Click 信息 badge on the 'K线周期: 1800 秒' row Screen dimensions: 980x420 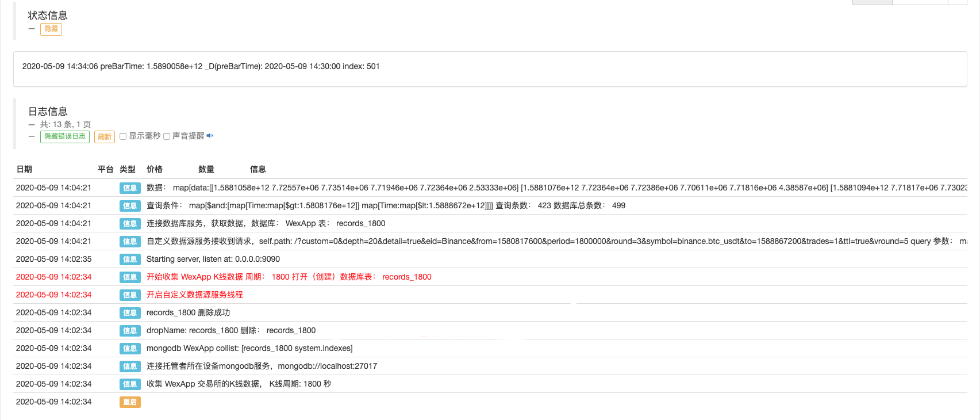(130, 384)
